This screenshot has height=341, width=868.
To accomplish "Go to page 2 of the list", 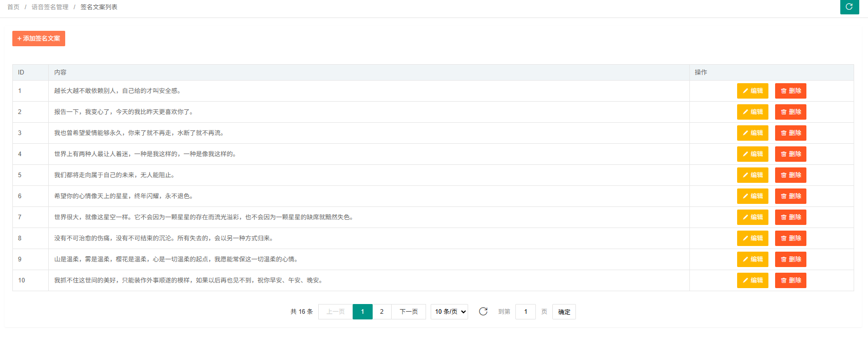I will coord(381,312).
